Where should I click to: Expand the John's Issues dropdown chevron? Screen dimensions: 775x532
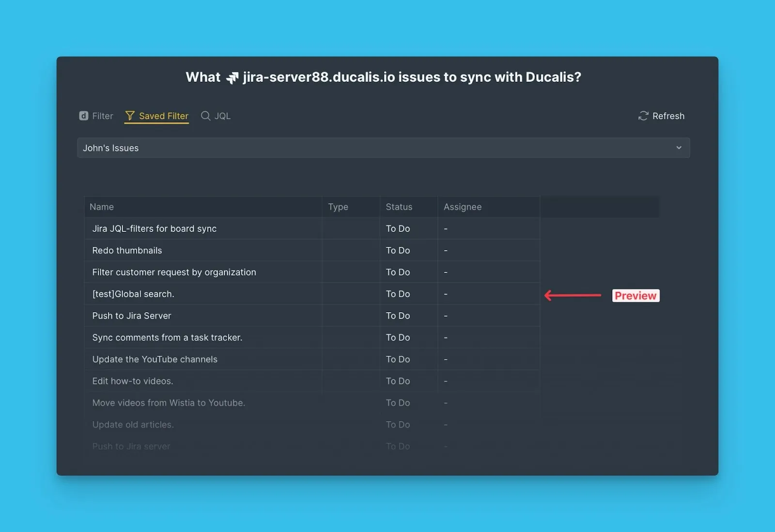pos(679,148)
